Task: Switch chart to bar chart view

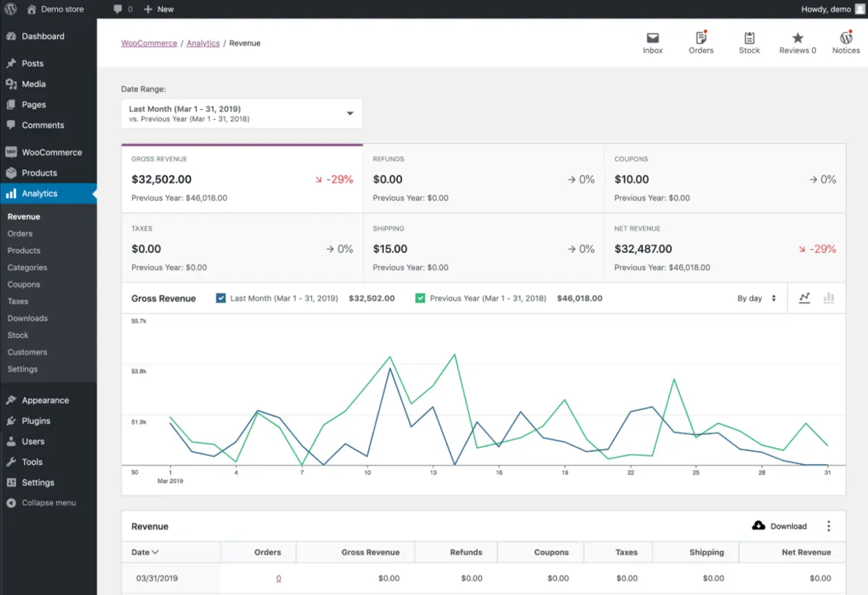Action: point(829,297)
